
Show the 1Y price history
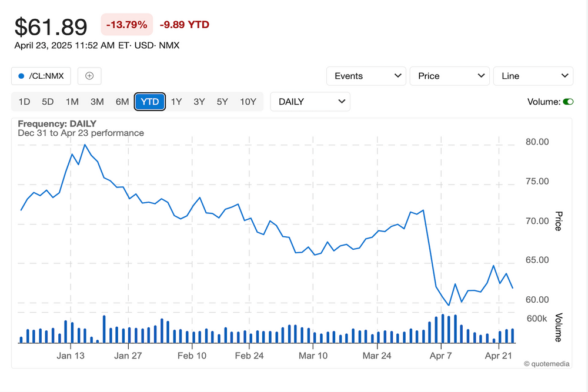176,102
